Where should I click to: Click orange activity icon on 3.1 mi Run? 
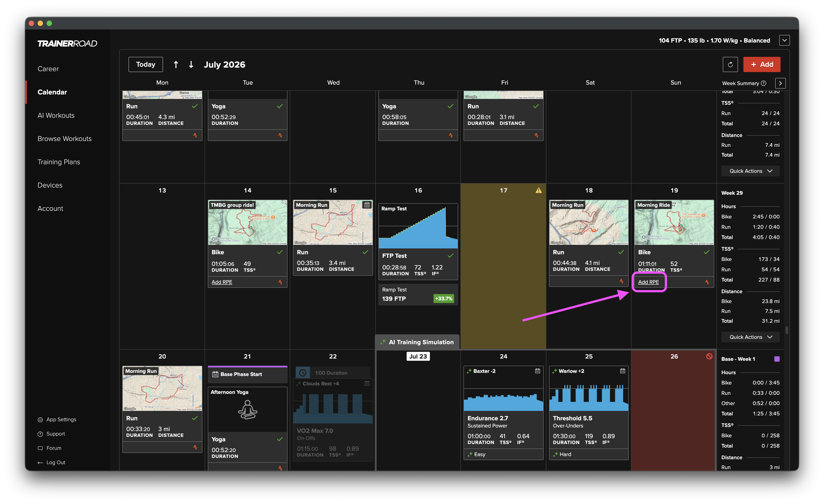536,135
